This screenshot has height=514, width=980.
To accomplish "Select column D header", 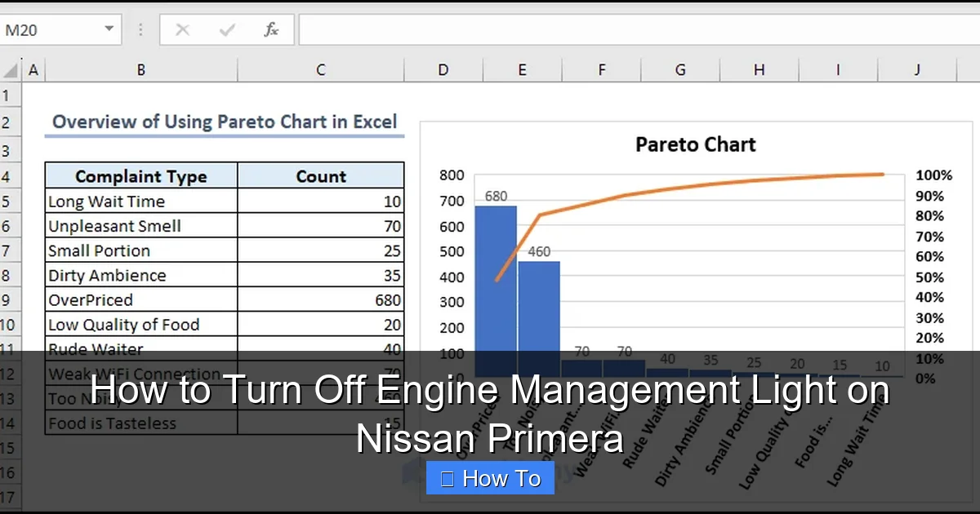I will [x=443, y=70].
